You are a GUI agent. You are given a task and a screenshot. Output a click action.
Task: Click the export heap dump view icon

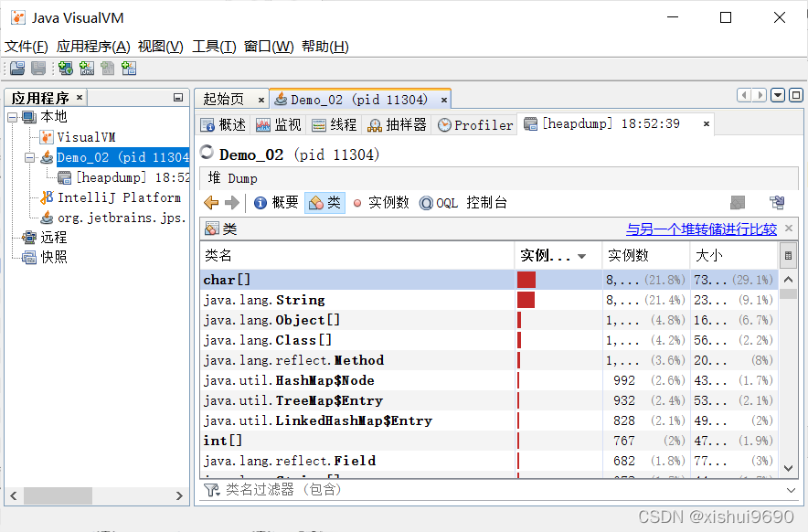pos(777,203)
